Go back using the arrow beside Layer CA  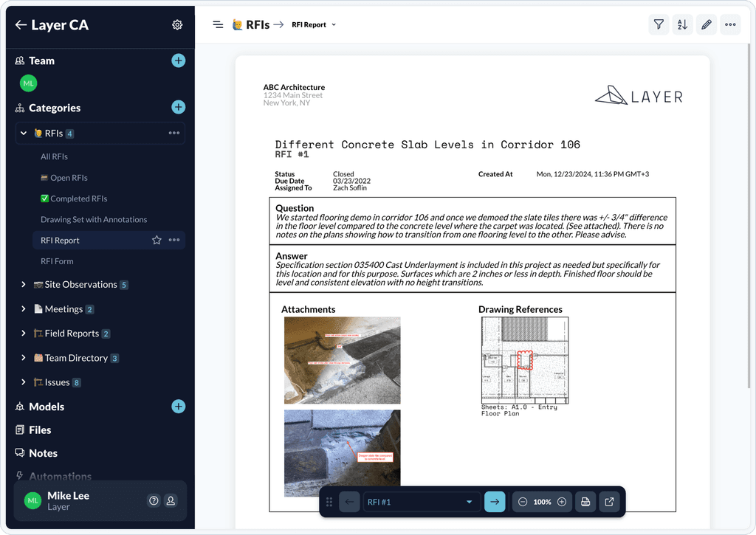(21, 25)
